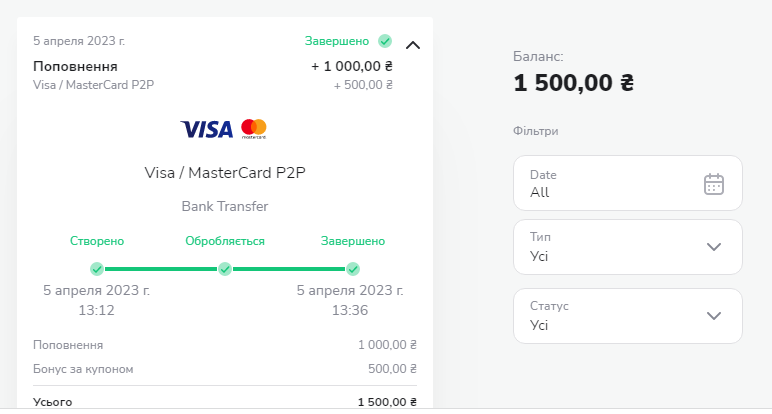The width and height of the screenshot is (772, 414).
Task: Click the green progress bar line
Action: pos(161,268)
